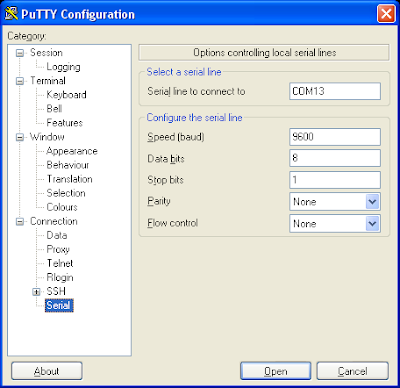Select Colours category
This screenshot has height=388, width=400.
pyautogui.click(x=62, y=207)
